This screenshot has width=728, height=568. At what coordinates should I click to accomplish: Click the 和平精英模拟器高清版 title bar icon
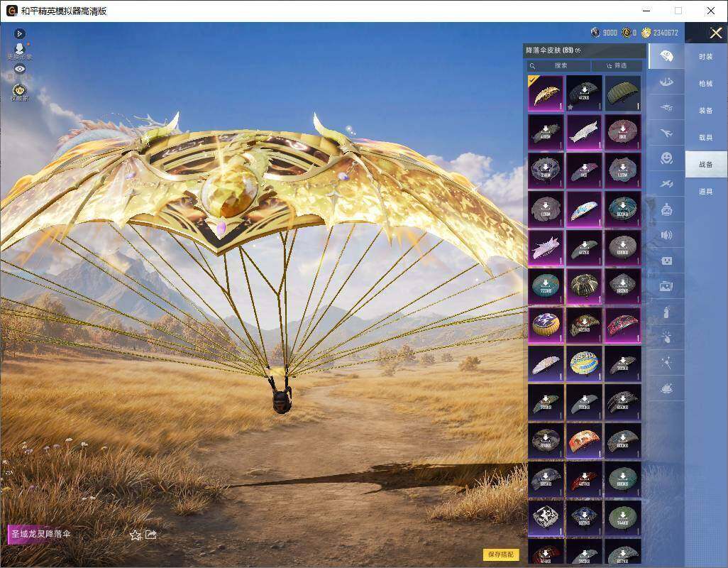pos(11,11)
